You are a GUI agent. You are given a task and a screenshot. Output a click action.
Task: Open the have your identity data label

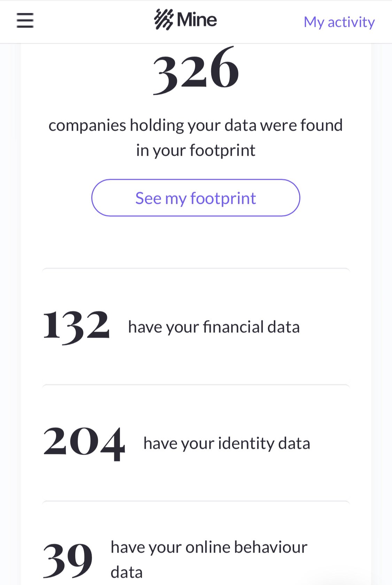click(226, 444)
